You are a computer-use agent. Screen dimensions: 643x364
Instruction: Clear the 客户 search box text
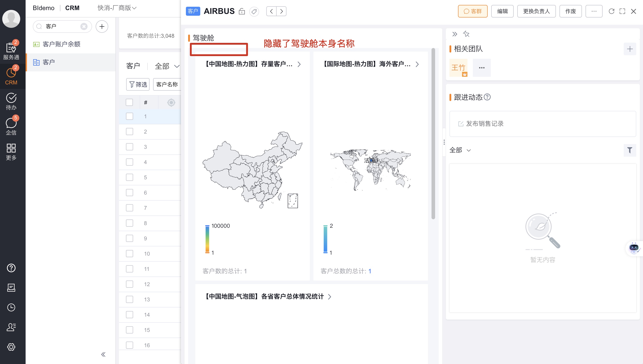point(84,26)
